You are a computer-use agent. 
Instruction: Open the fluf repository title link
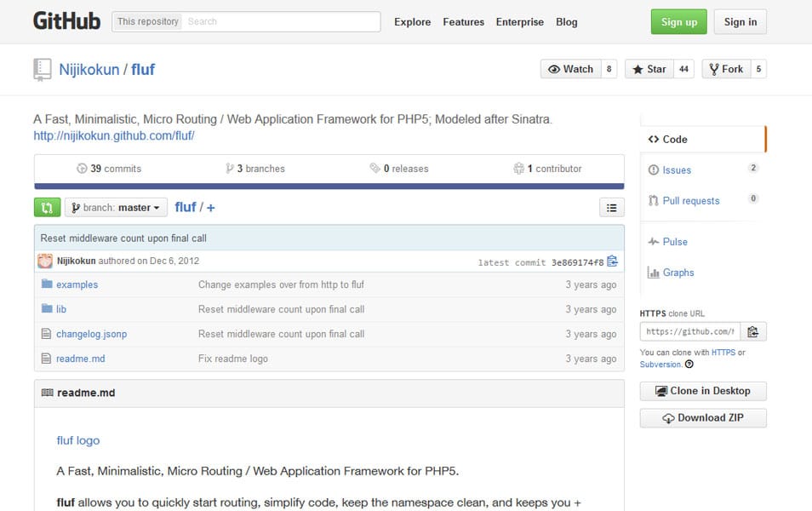point(143,70)
